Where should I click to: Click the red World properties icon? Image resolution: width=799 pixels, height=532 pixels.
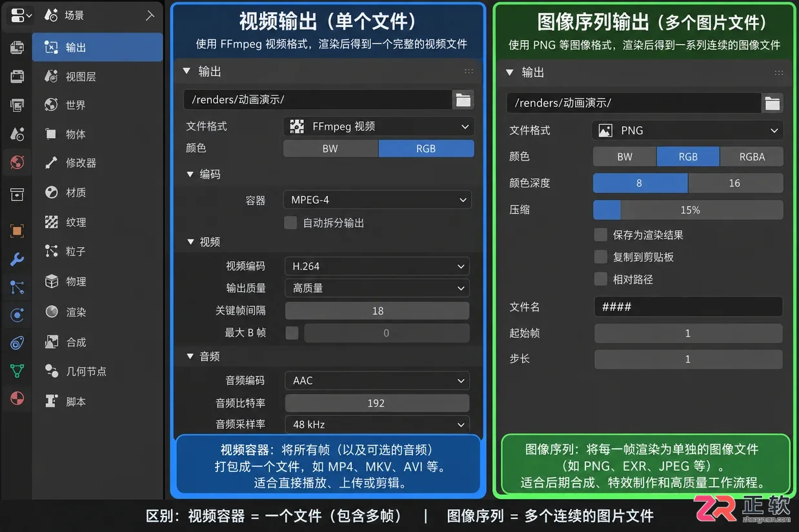[17, 163]
